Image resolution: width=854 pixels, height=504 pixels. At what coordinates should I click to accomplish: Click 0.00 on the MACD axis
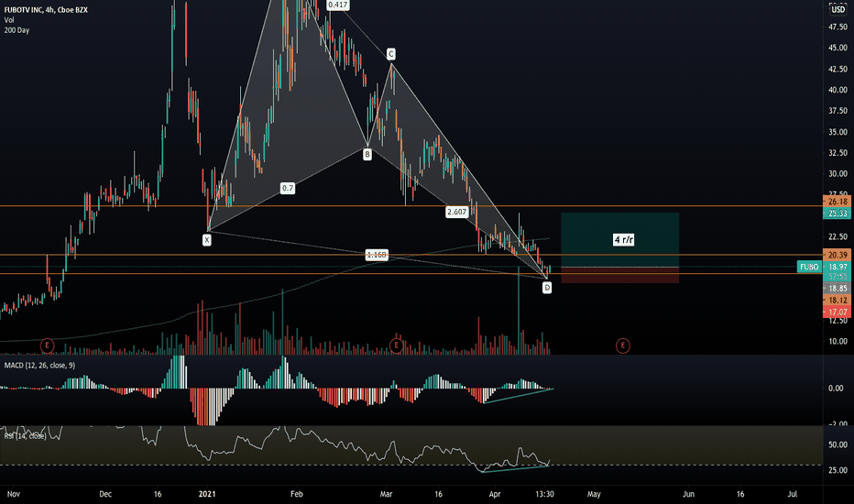(836, 389)
